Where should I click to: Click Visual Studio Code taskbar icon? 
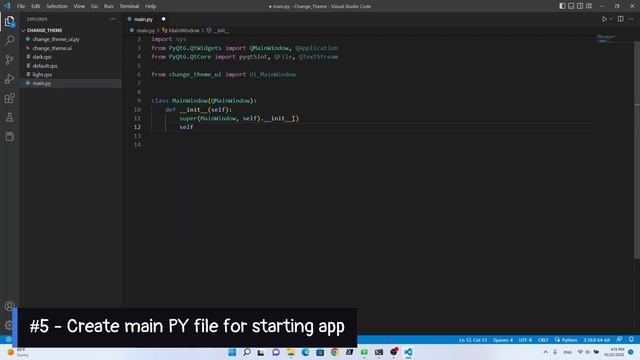[408, 352]
